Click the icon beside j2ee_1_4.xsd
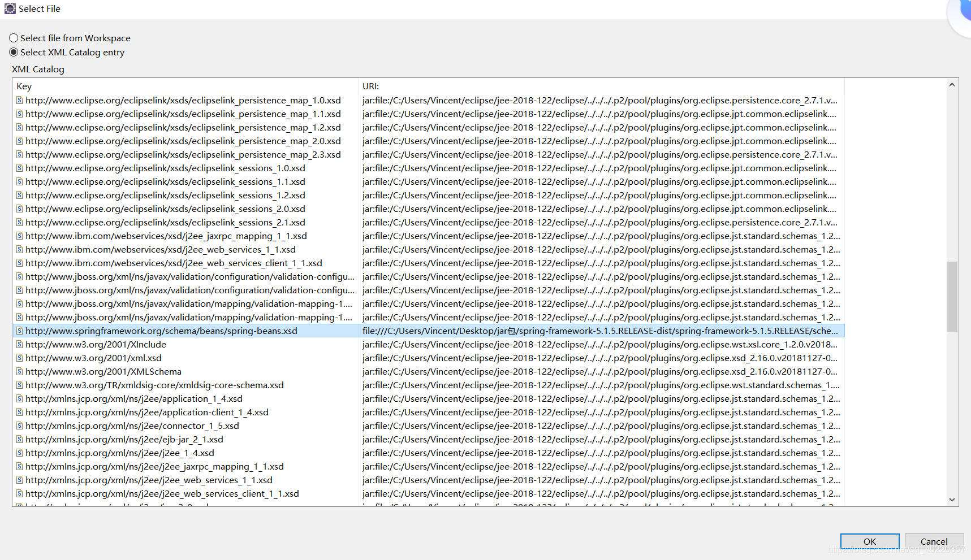Viewport: 971px width, 560px height. pyautogui.click(x=20, y=453)
